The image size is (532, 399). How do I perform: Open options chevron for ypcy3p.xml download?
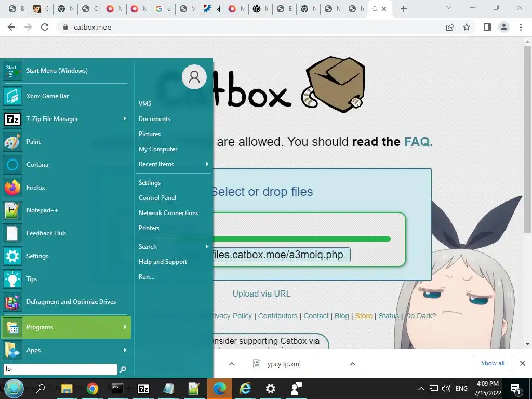[x=353, y=364]
